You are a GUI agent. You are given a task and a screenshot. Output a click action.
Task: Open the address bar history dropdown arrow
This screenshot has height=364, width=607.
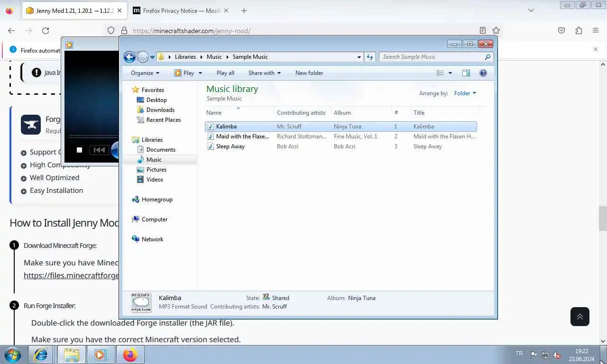click(359, 57)
